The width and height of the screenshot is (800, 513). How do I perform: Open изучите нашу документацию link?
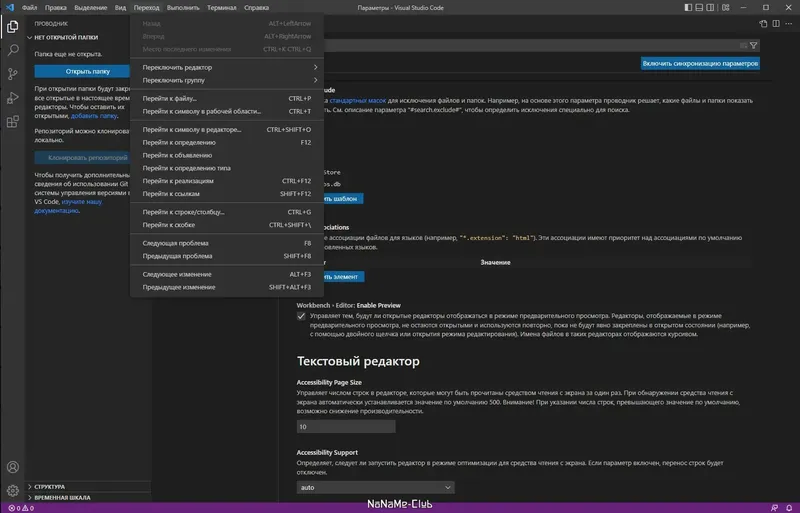[x=68, y=206]
